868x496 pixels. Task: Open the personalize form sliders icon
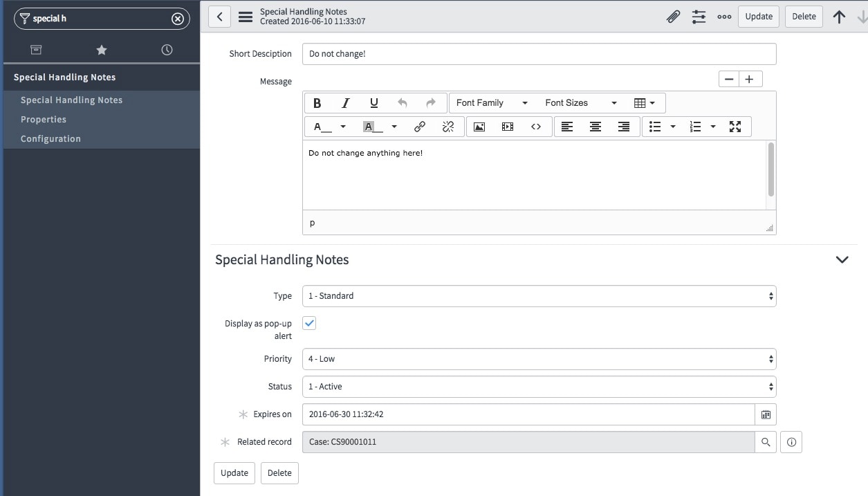pyautogui.click(x=699, y=17)
